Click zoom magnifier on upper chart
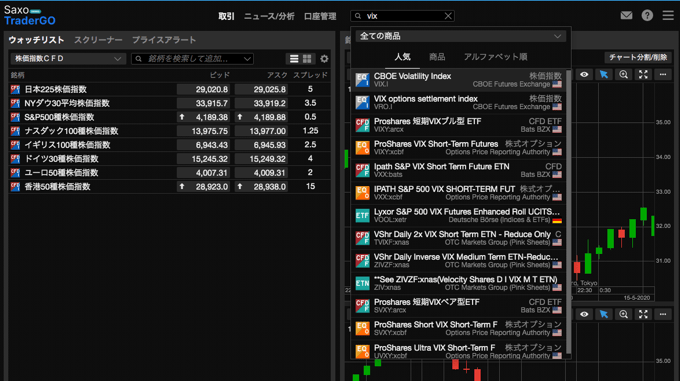Viewport: 680px width, 381px height. pyautogui.click(x=623, y=75)
